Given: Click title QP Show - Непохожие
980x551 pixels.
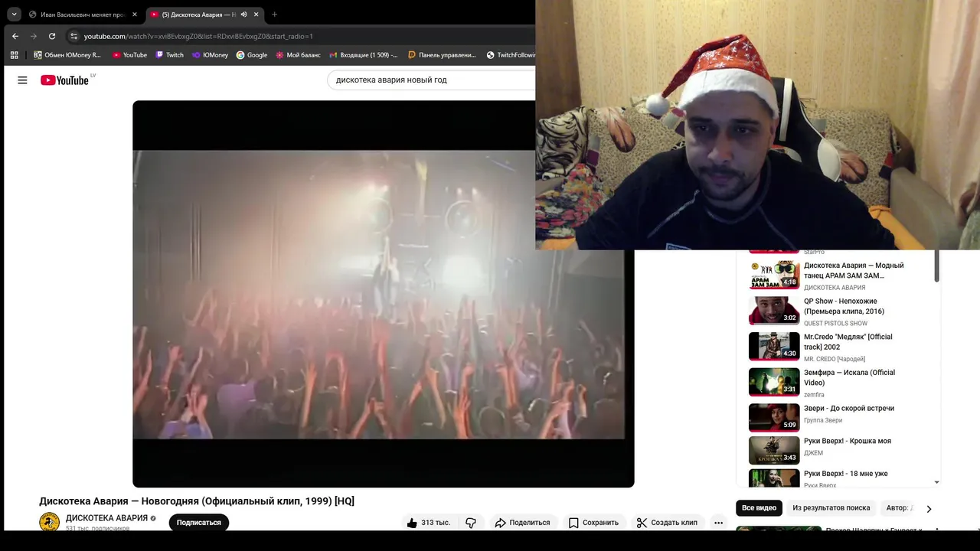Looking at the screenshot, I should coord(844,306).
